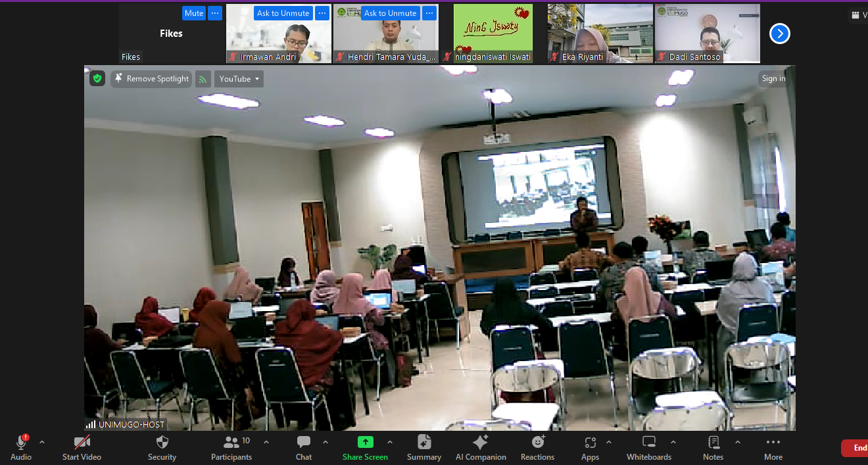The height and width of the screenshot is (465, 868).
Task: Toggle Mute for the Fikes participant
Action: [x=194, y=12]
